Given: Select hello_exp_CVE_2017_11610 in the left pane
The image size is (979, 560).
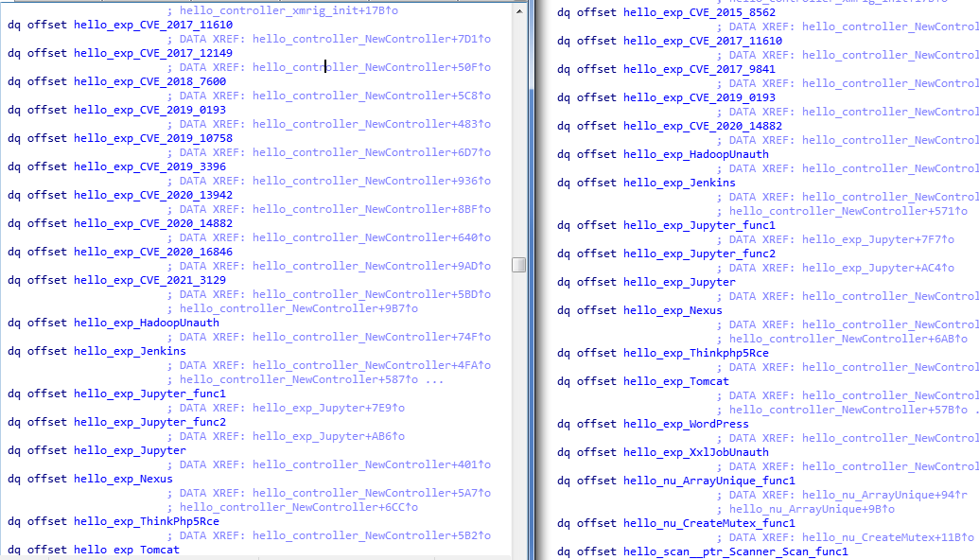Looking at the screenshot, I should (x=153, y=25).
